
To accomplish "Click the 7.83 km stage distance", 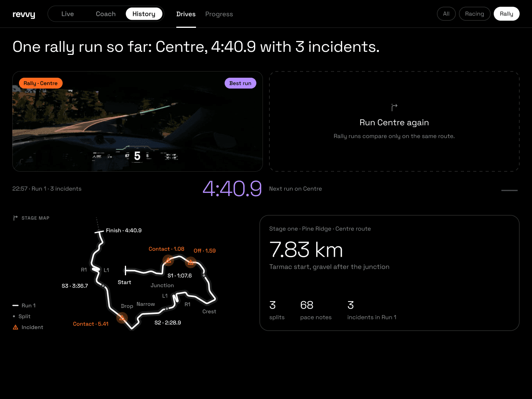I will click(x=306, y=249).
